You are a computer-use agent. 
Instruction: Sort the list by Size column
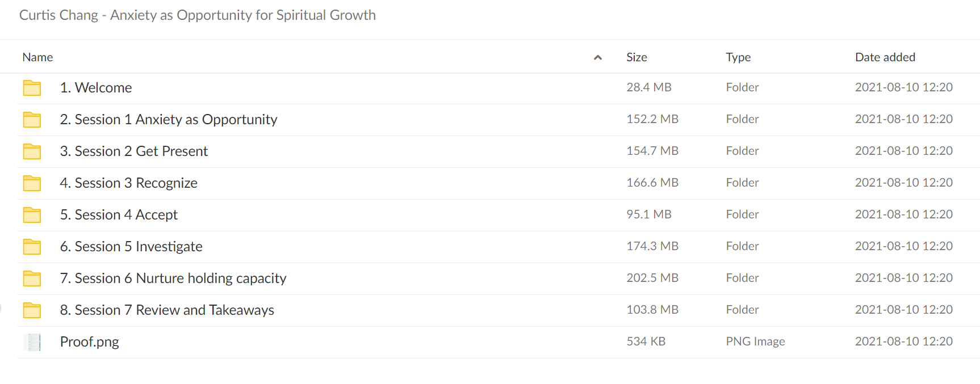click(636, 57)
